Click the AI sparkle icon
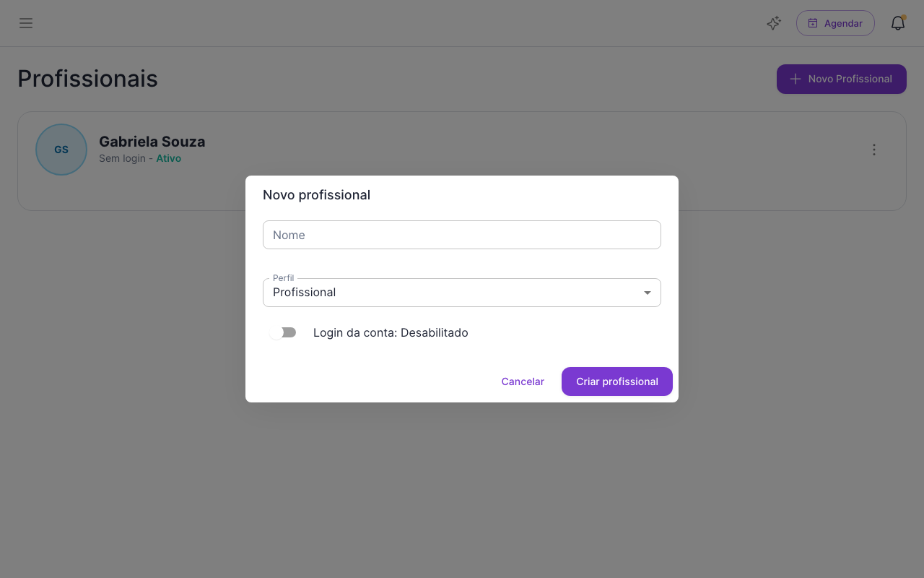The width and height of the screenshot is (924, 578). (x=774, y=23)
